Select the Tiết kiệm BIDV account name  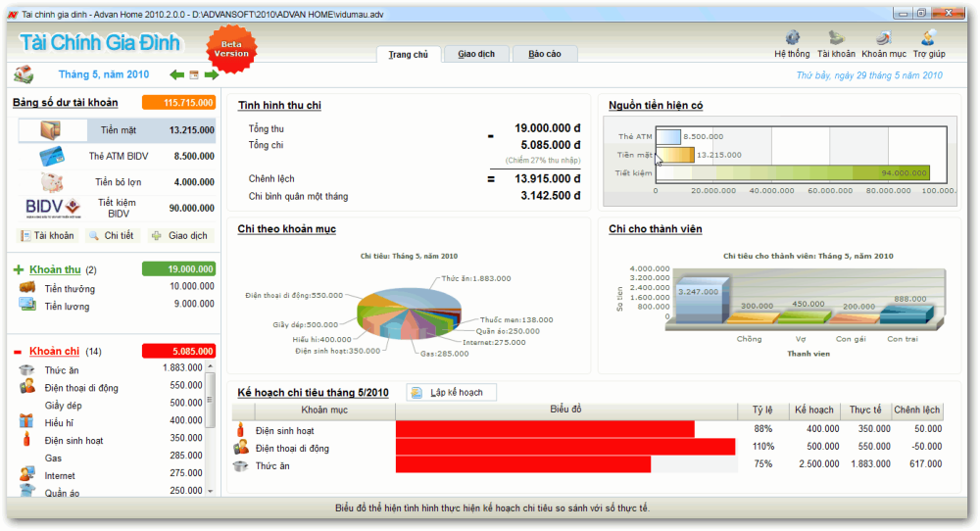pyautogui.click(x=118, y=208)
